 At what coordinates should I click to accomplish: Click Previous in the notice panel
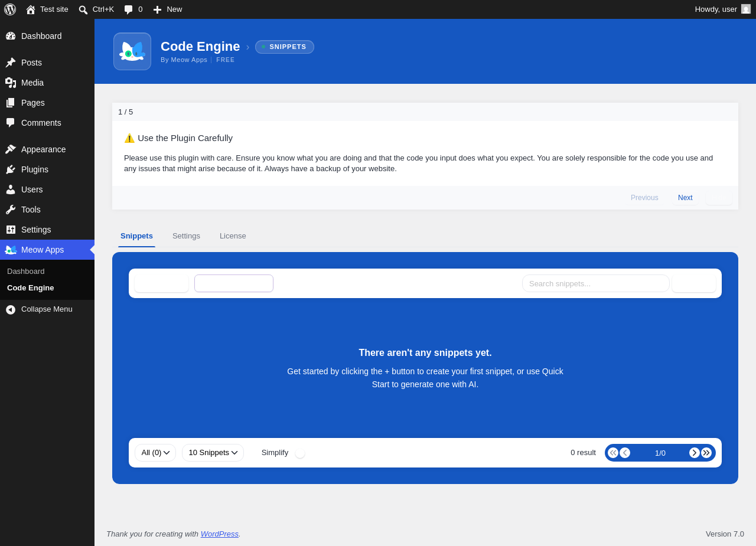tap(644, 198)
